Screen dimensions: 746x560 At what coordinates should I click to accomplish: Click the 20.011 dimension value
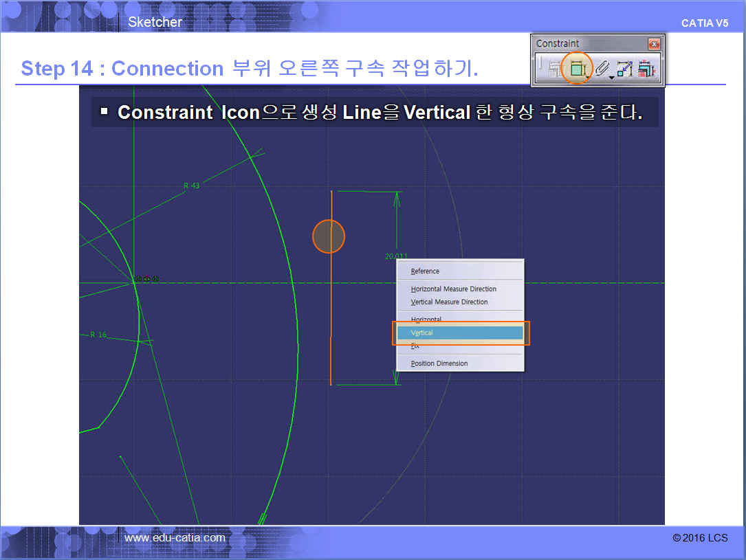[395, 256]
